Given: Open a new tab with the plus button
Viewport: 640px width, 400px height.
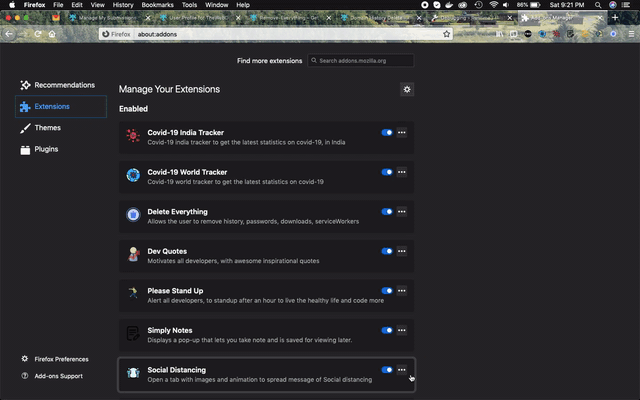Looking at the screenshot, I should (615, 18).
